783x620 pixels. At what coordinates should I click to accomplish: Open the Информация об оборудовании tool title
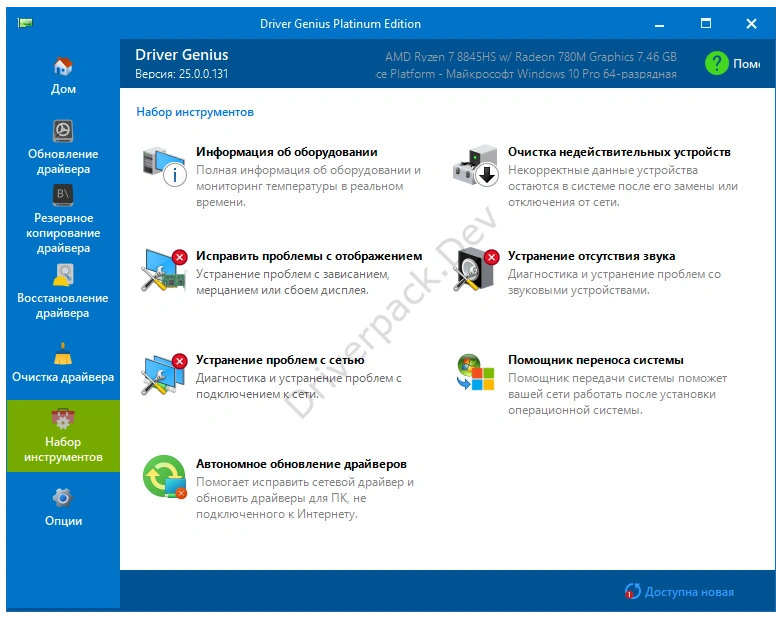click(x=287, y=152)
